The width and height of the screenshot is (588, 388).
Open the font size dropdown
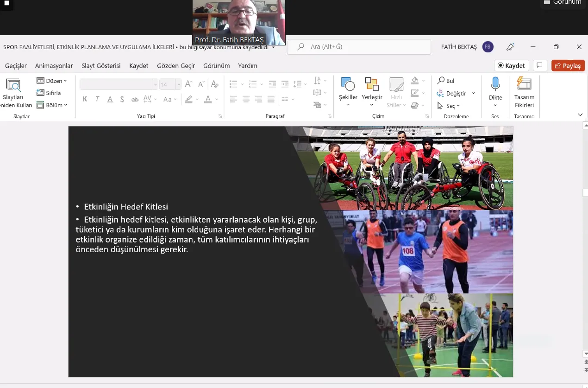(178, 84)
